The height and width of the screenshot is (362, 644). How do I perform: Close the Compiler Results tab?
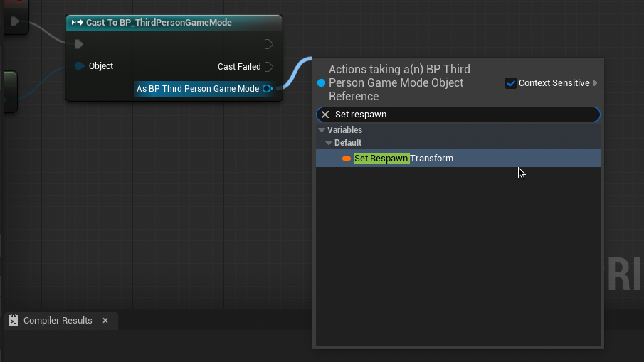[105, 321]
